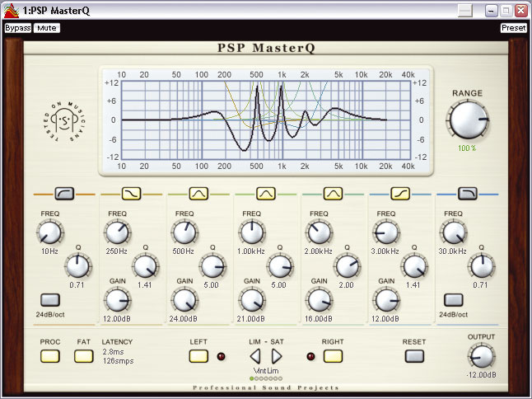532x399 pixels.
Task: Toggle the 1.00kHz peak band icon
Action: click(x=266, y=194)
